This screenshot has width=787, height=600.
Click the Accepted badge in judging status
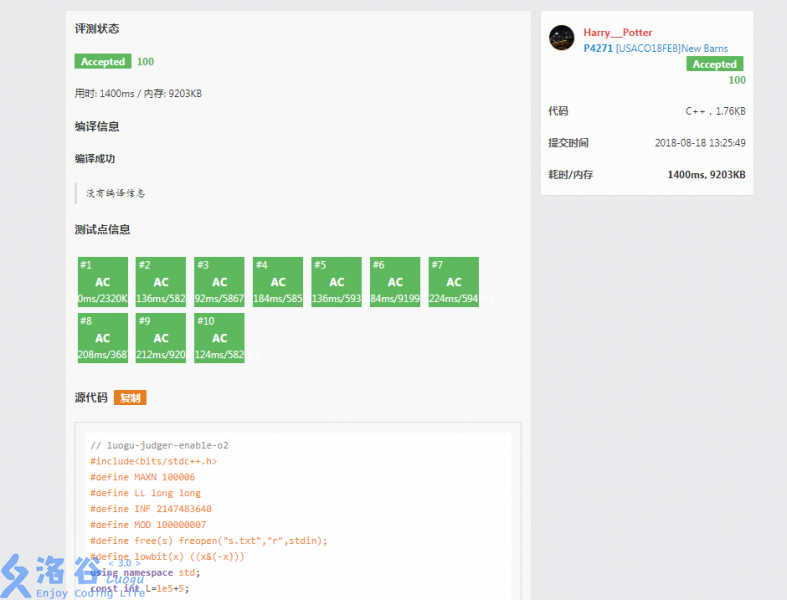(103, 62)
